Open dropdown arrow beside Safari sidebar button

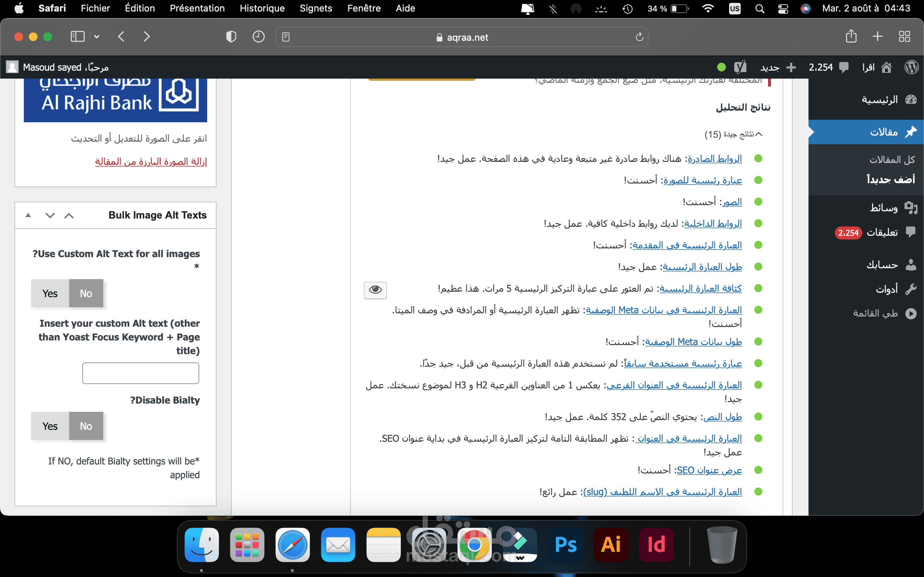tap(97, 37)
